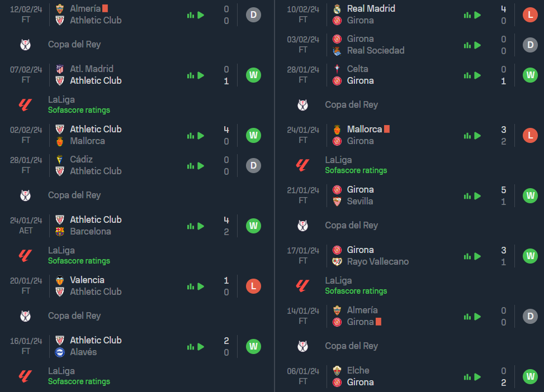Click the Sevilla crest icon

[x=337, y=202]
